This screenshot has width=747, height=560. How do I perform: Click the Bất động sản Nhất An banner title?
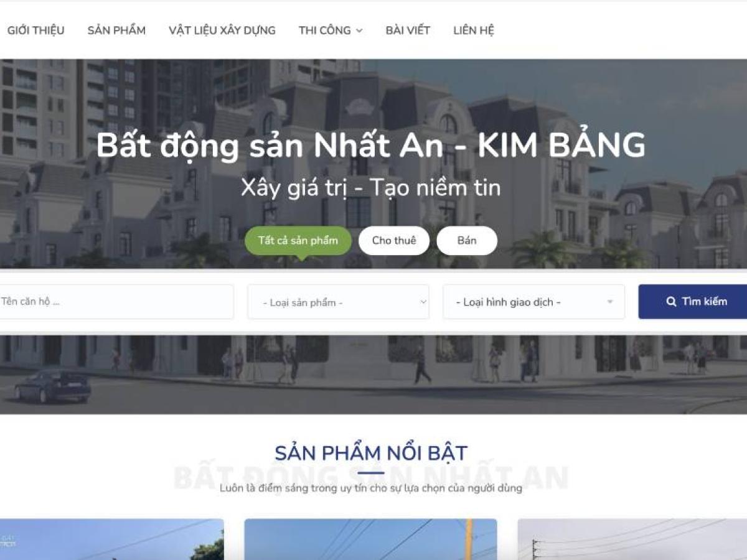370,146
